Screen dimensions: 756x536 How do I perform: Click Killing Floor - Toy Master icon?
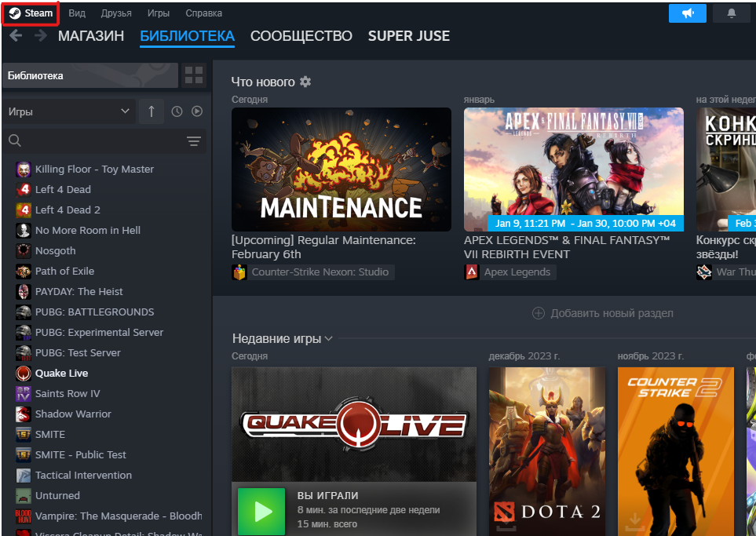pos(23,170)
